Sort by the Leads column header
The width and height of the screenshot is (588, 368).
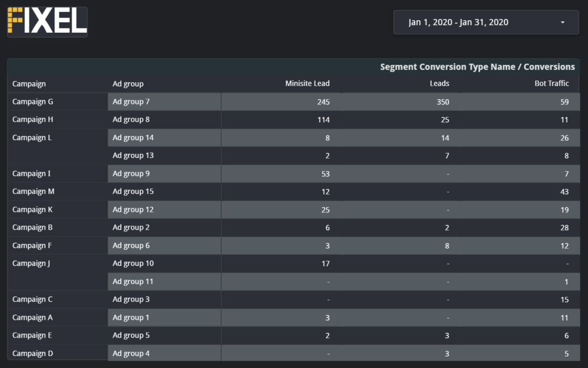439,84
